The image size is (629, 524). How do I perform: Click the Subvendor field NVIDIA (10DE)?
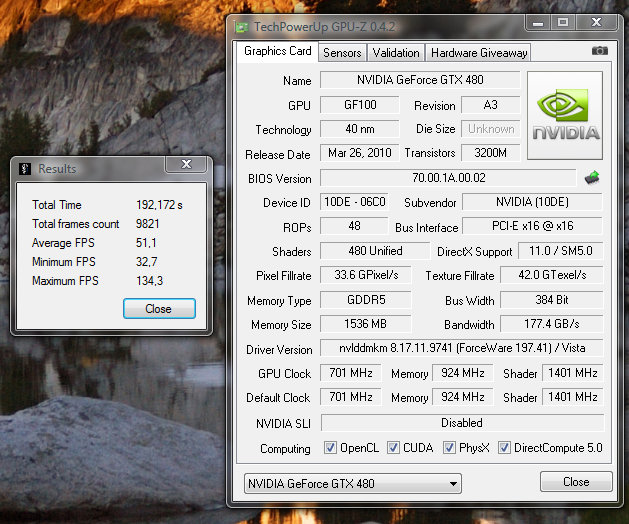(532, 202)
